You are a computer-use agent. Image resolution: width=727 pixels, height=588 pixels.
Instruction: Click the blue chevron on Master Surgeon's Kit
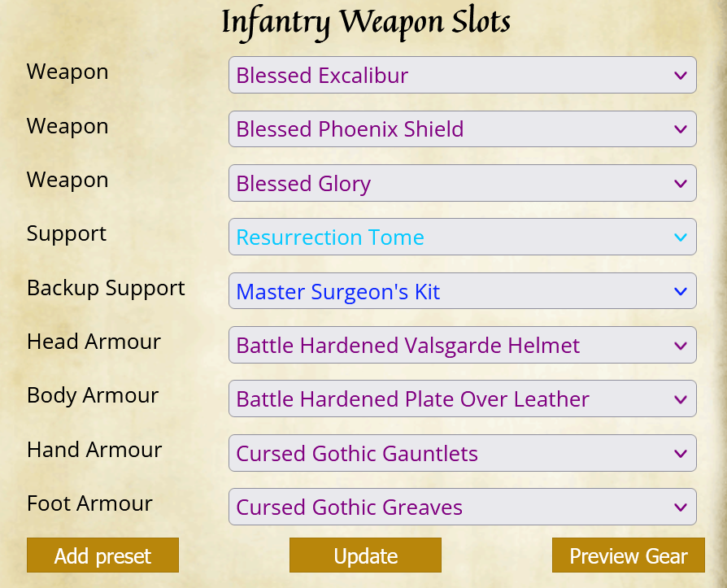pyautogui.click(x=680, y=291)
